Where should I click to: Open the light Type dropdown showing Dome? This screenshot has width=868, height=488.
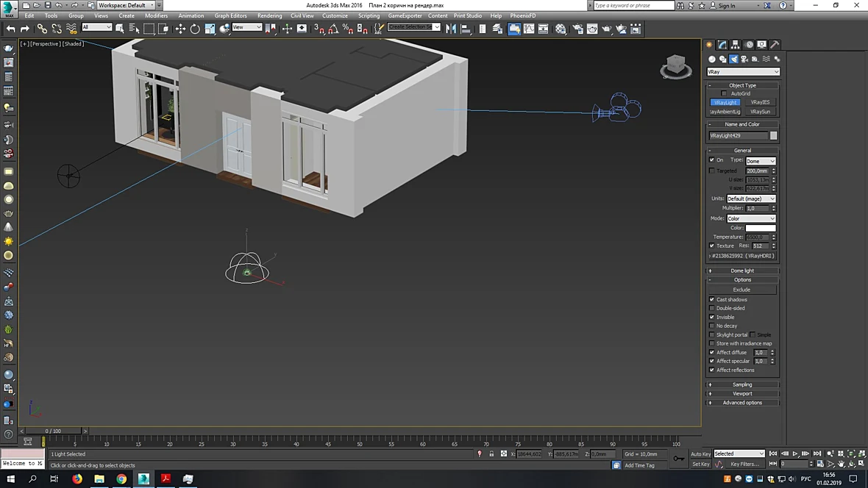pyautogui.click(x=761, y=161)
